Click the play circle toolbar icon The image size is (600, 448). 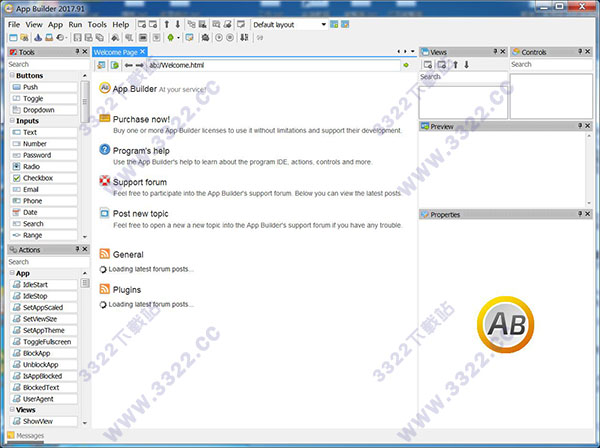pos(218,37)
